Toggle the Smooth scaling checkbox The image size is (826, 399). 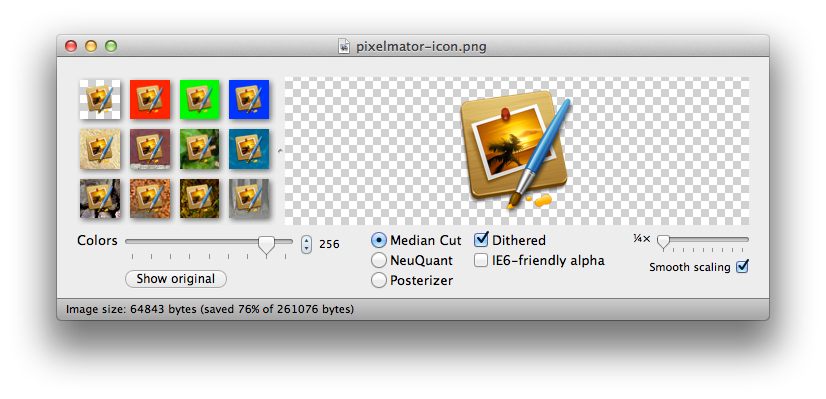742,267
